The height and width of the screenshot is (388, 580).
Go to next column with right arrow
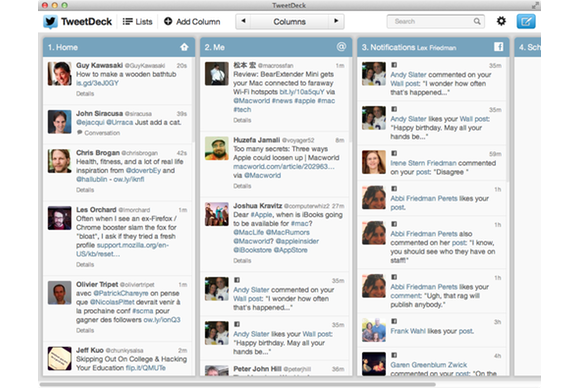point(336,21)
